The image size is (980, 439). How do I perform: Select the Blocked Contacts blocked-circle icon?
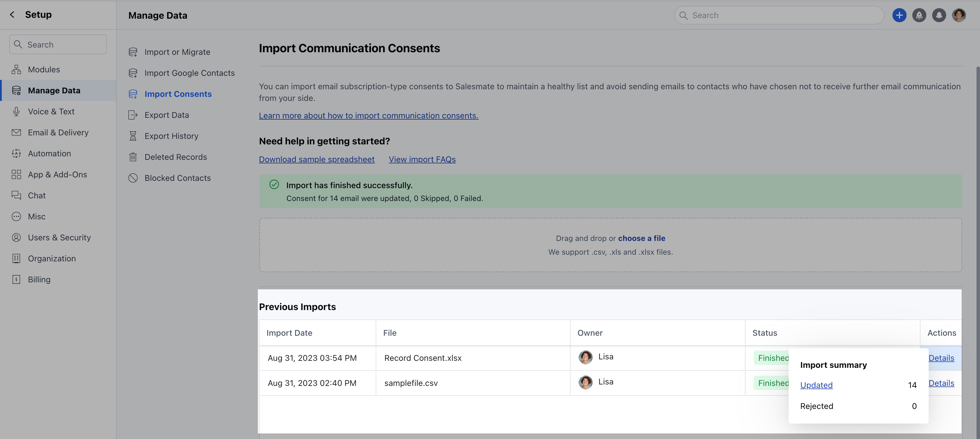click(133, 178)
